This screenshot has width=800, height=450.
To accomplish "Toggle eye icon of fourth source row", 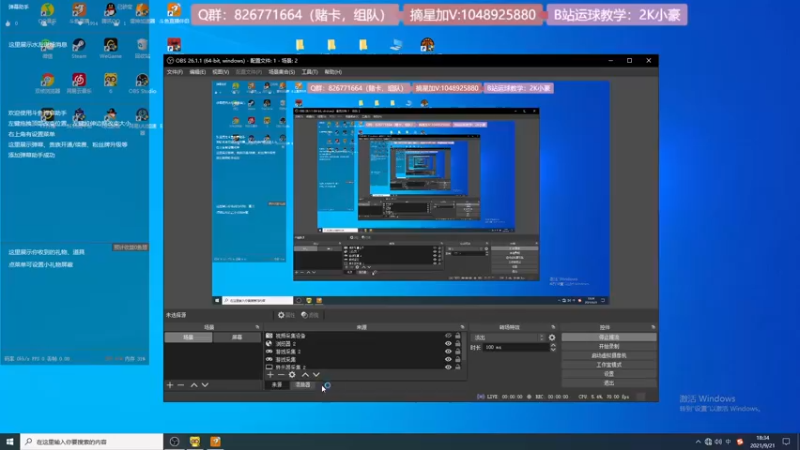I will tap(448, 359).
